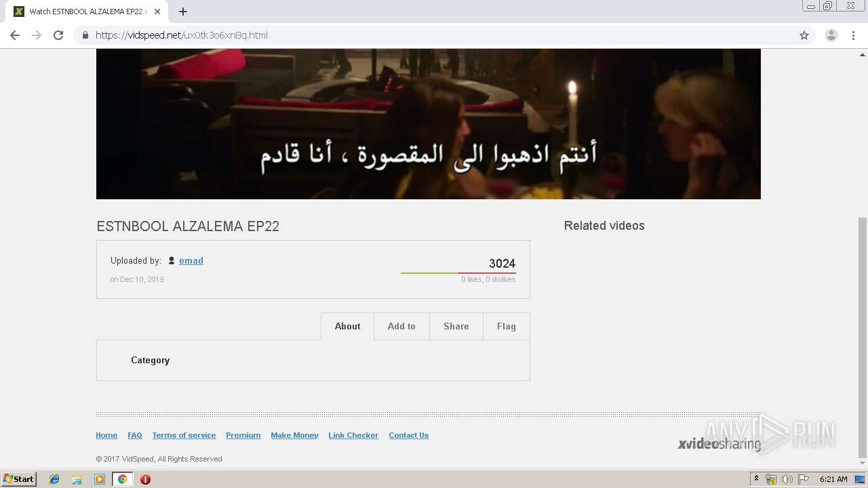Open the File Explorer taskbar icon
Image resolution: width=868 pixels, height=488 pixels.
(x=77, y=479)
